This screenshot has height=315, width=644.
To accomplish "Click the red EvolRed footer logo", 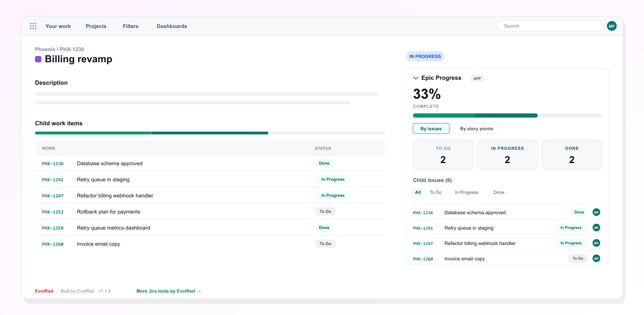I will tap(44, 291).
